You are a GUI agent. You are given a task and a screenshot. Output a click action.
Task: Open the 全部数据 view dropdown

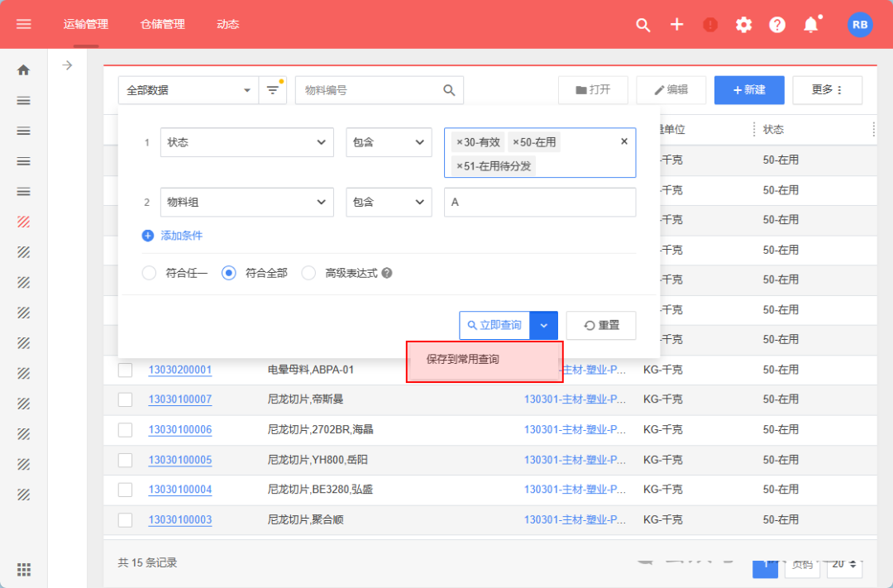(189, 90)
